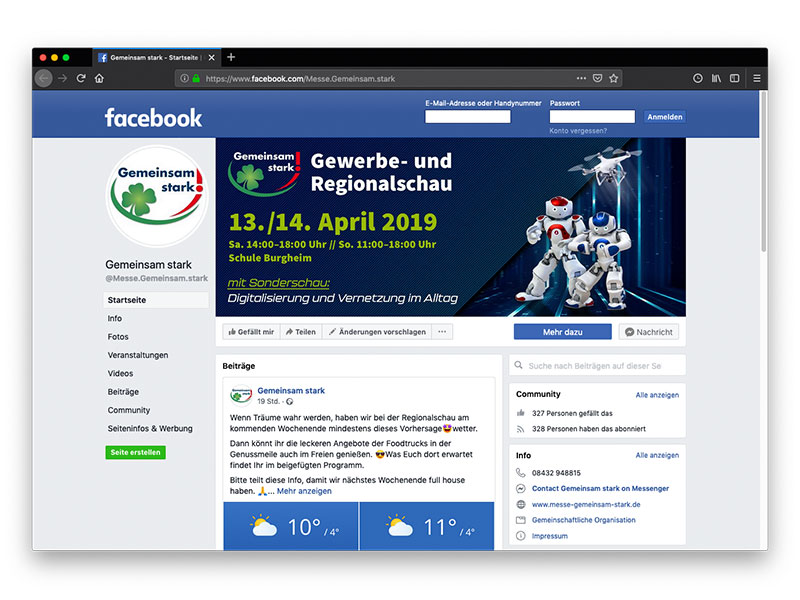Open page actions three-dot menu in address bar

pos(581,79)
